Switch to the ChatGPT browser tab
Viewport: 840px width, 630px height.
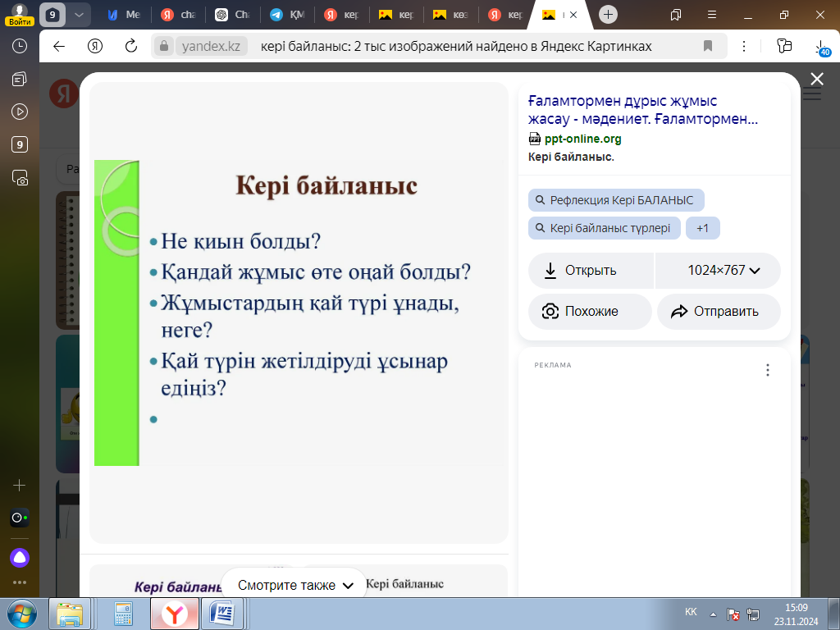point(233,15)
